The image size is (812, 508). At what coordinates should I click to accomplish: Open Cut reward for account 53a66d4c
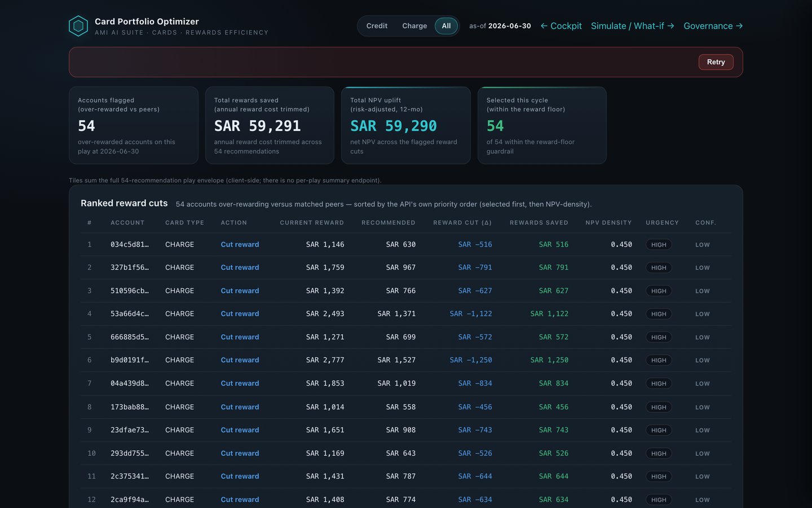pos(240,314)
